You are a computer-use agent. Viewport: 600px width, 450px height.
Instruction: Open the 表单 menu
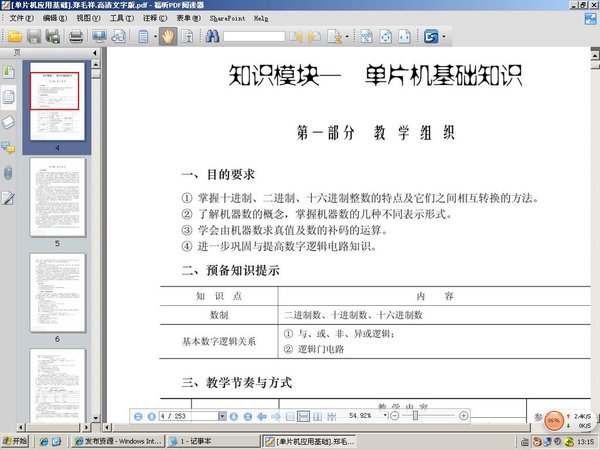(188, 18)
